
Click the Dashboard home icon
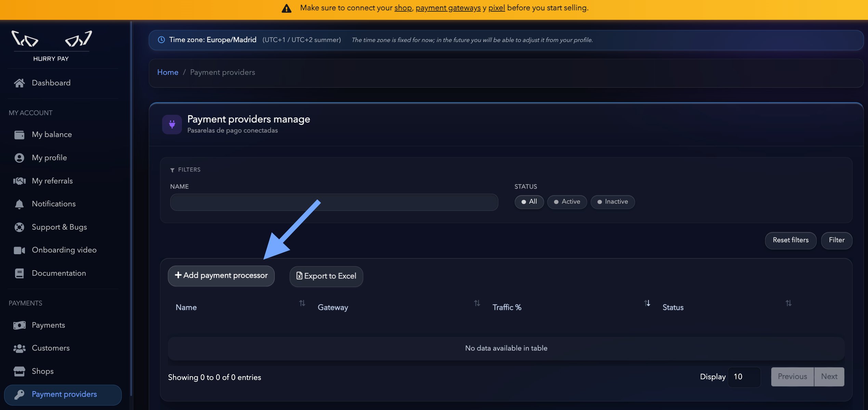tap(19, 83)
